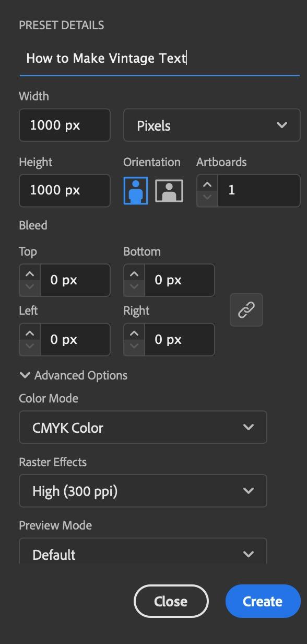Decrease artboards count with down arrow
307x644 pixels.
[207, 198]
